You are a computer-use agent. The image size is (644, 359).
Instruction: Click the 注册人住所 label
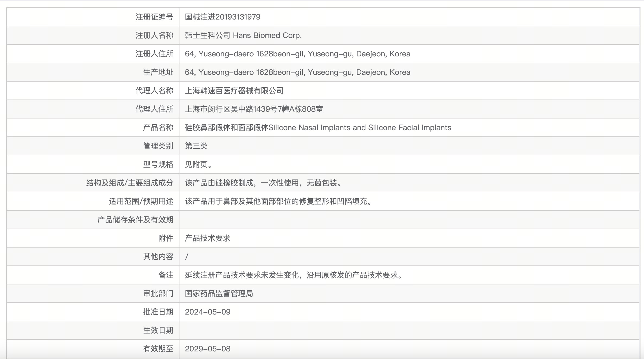point(154,54)
